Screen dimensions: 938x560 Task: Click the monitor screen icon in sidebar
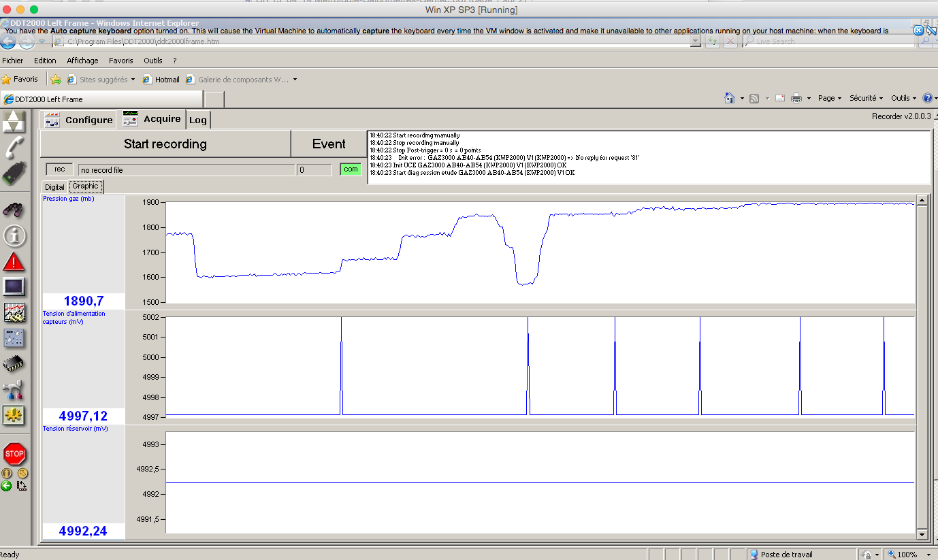pos(14,286)
